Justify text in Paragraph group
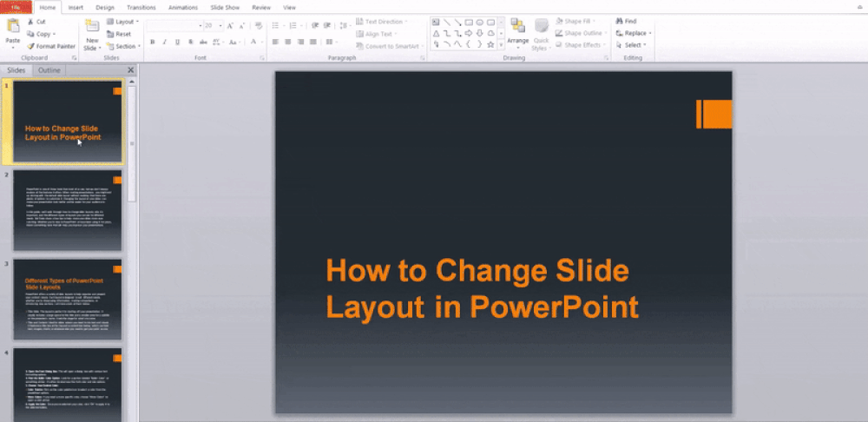 pos(313,42)
